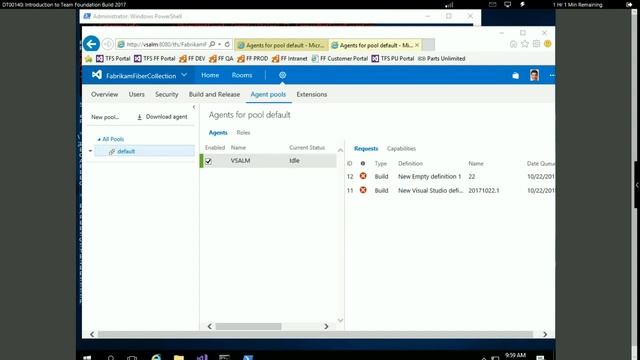Select the VSALM agent row name

coord(240,161)
